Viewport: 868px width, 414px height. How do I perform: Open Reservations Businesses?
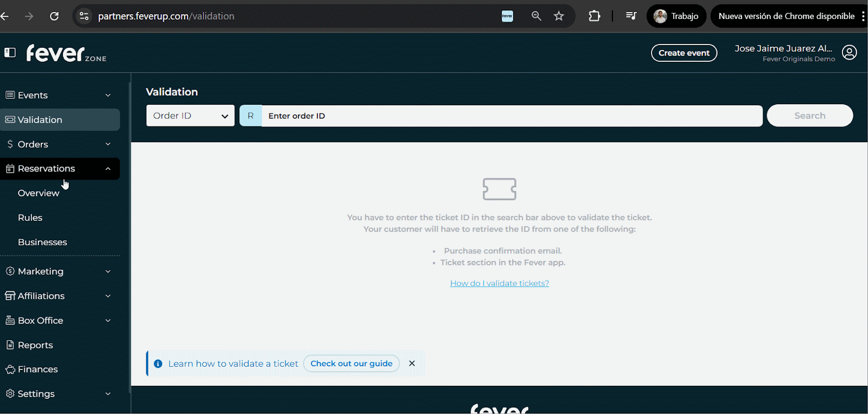42,242
